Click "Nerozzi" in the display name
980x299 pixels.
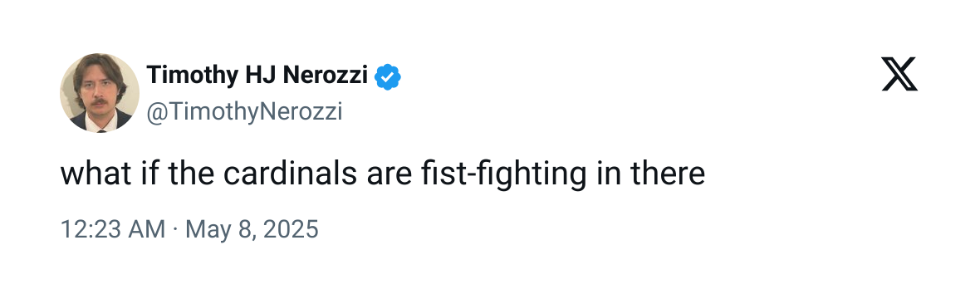(325, 75)
